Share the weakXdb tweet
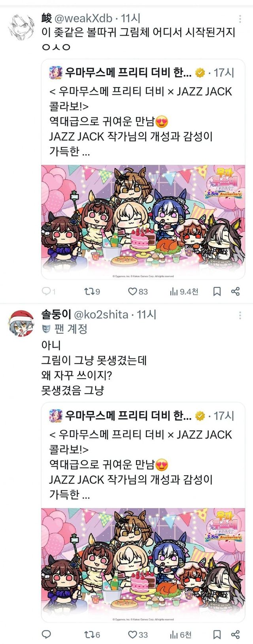Screen dimensions: 253x644 click(x=236, y=292)
